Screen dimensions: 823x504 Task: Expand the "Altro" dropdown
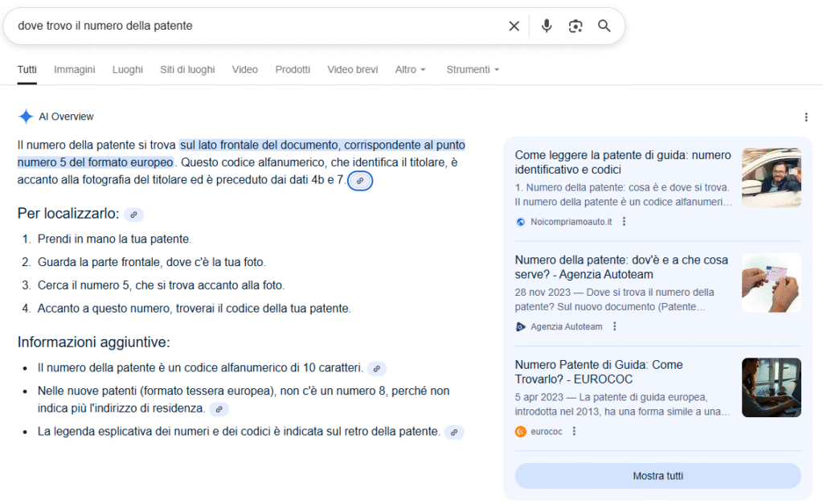tap(410, 70)
